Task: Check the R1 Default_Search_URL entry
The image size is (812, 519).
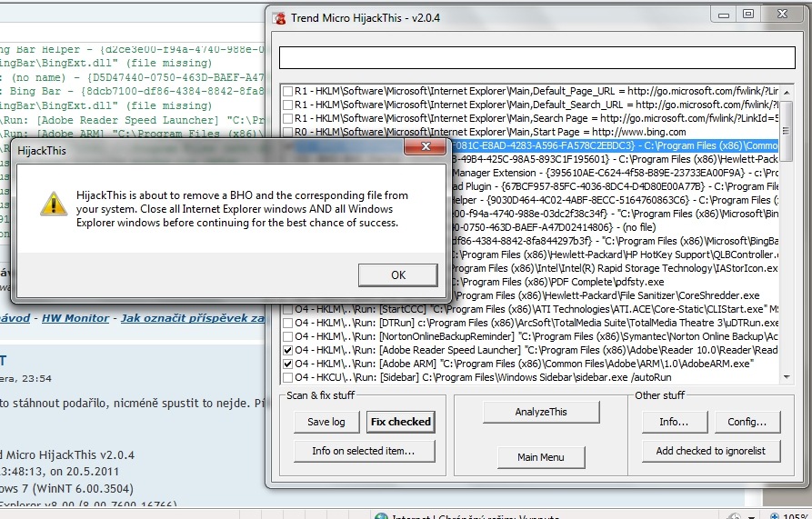Action: click(x=287, y=105)
